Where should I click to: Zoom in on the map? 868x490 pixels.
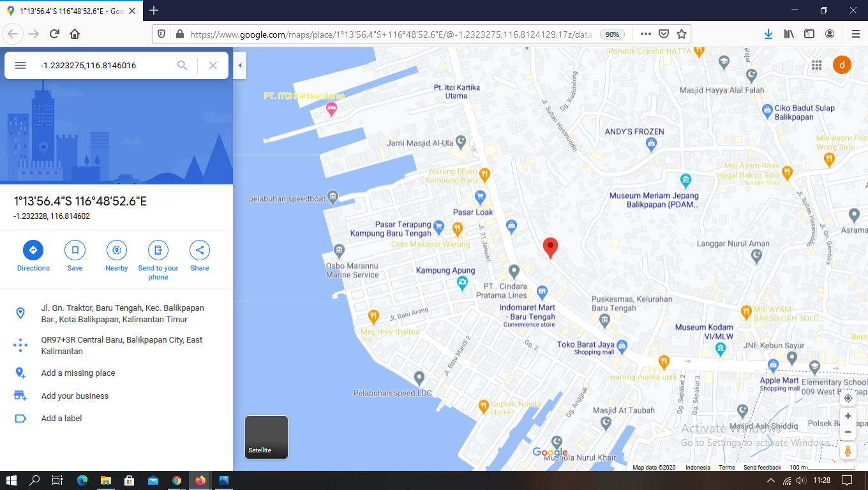(x=848, y=416)
